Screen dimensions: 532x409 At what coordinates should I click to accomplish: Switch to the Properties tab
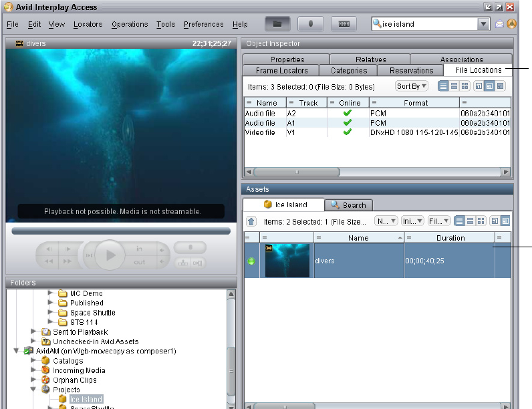pos(287,59)
